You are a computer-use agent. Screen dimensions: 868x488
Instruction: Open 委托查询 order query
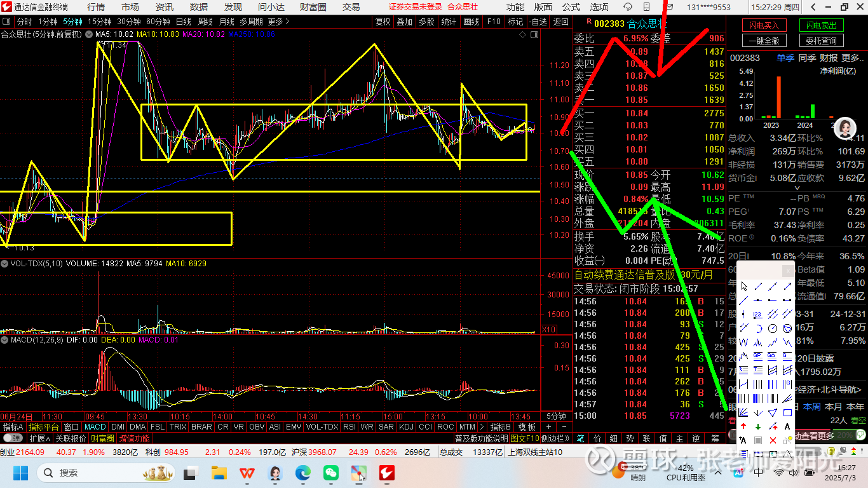822,41
